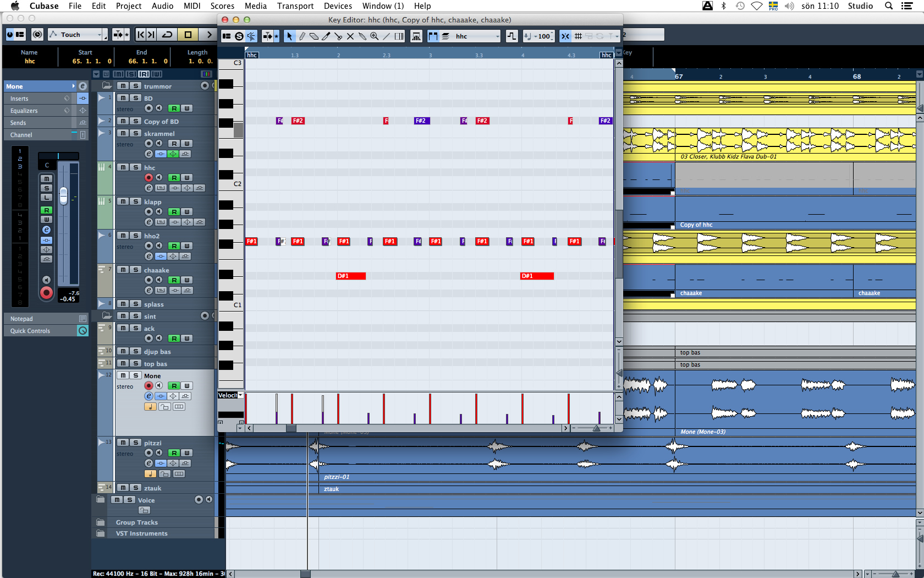Toggle Show Part Borders button
The image size is (924, 578).
click(x=433, y=36)
